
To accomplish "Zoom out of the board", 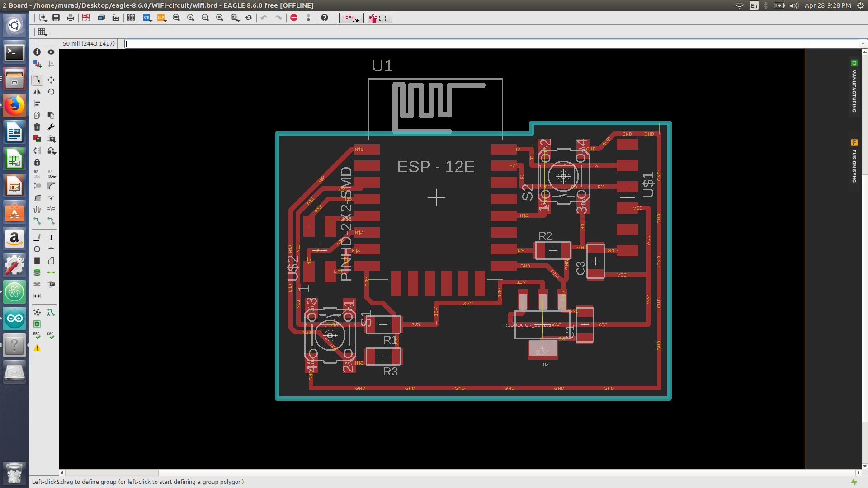I will [x=205, y=18].
